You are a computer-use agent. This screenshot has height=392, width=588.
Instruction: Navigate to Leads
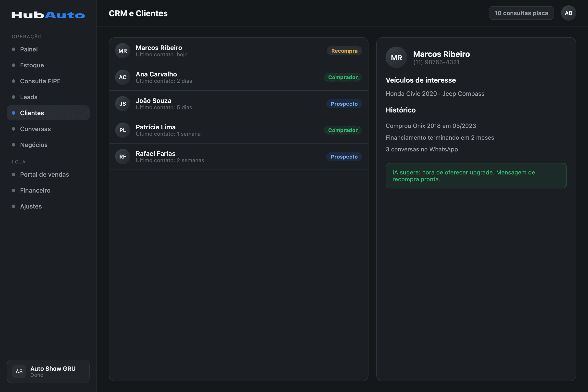[48, 97]
